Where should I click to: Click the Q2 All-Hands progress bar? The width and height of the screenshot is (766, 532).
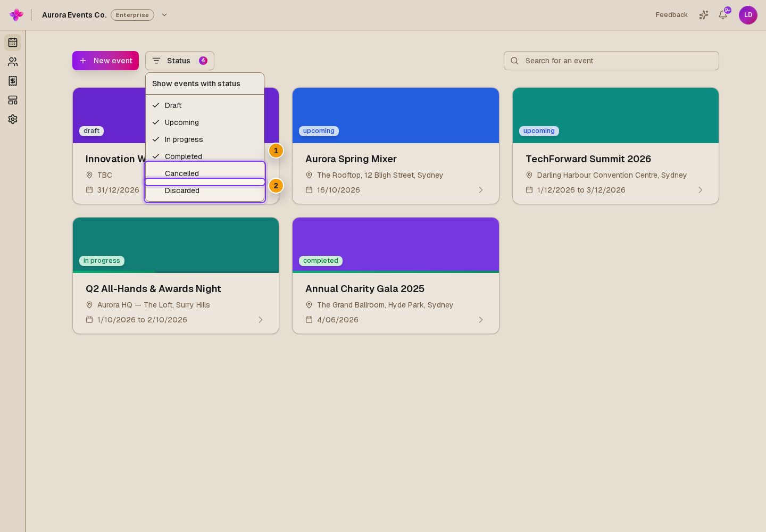tap(176, 272)
